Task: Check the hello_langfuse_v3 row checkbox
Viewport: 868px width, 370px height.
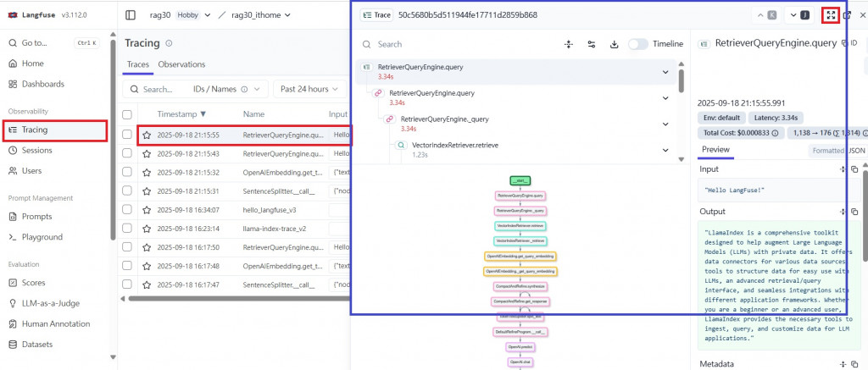Action: point(127,210)
